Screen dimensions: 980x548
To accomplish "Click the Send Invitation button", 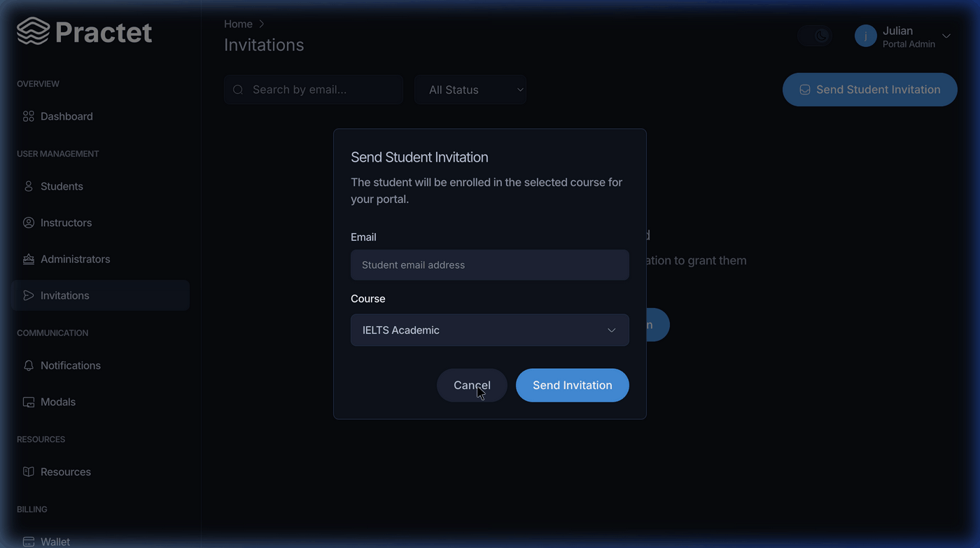I will pyautogui.click(x=573, y=386).
